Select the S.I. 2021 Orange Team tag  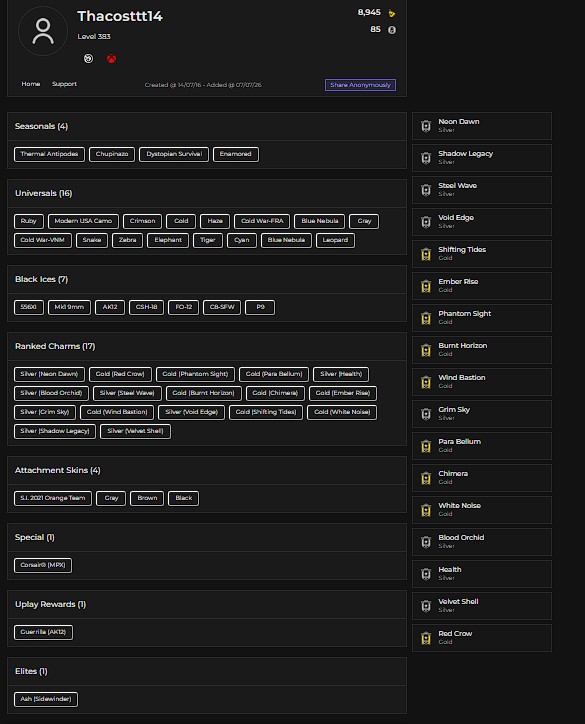click(x=53, y=498)
